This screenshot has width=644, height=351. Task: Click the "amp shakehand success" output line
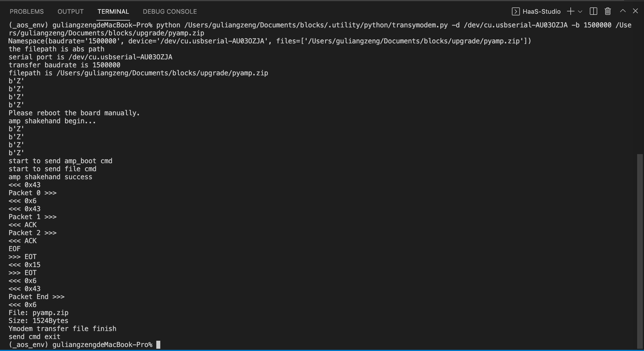[x=50, y=177]
